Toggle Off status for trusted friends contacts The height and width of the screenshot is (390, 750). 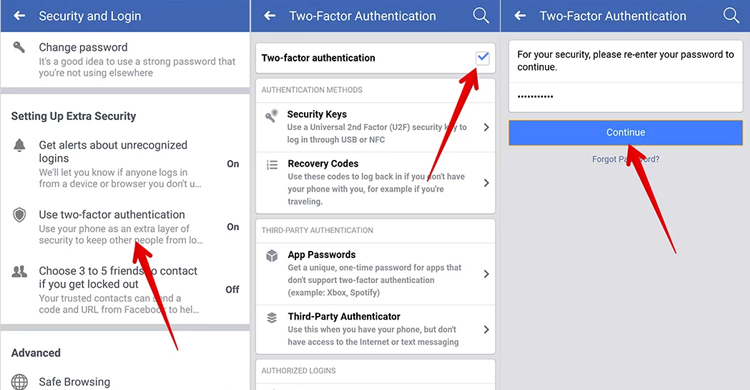point(232,290)
